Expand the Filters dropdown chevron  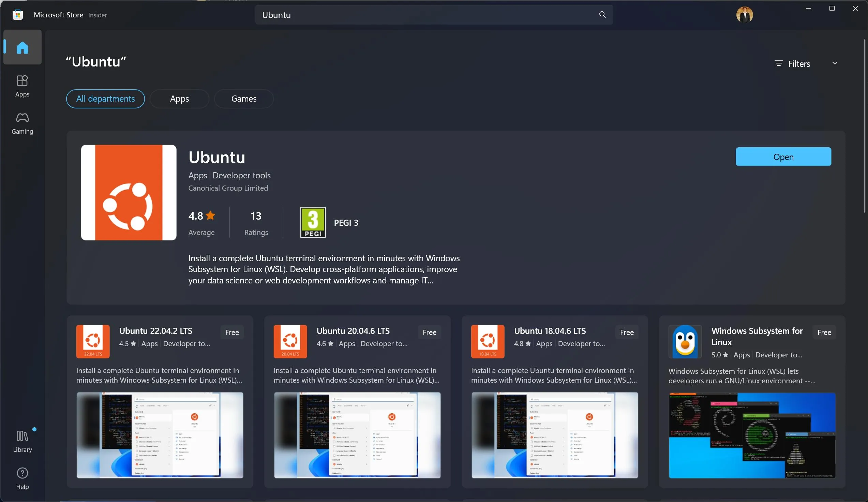point(835,63)
